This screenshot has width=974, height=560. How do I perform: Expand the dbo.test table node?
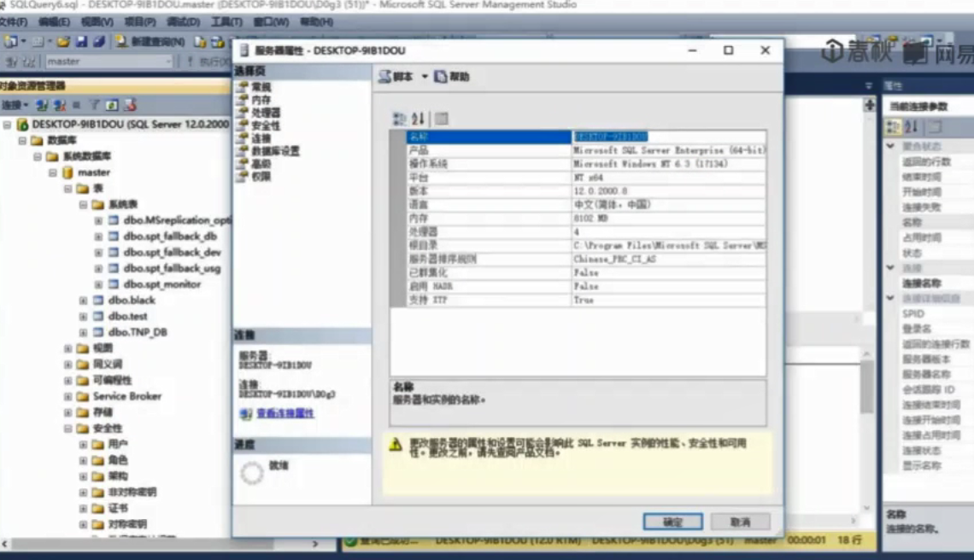tap(83, 317)
